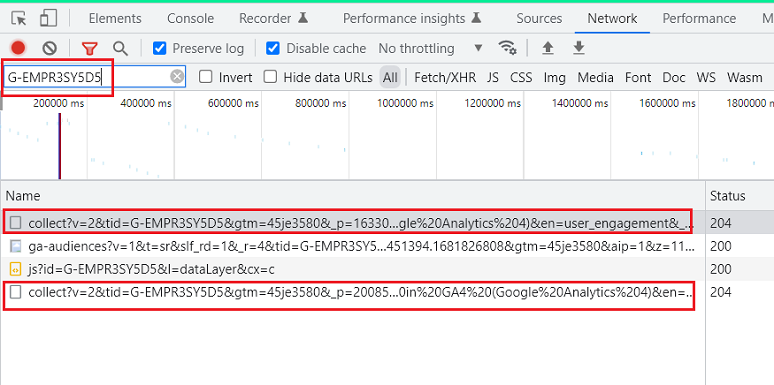
Task: Enable the Hide data URLs checkbox
Action: (270, 77)
